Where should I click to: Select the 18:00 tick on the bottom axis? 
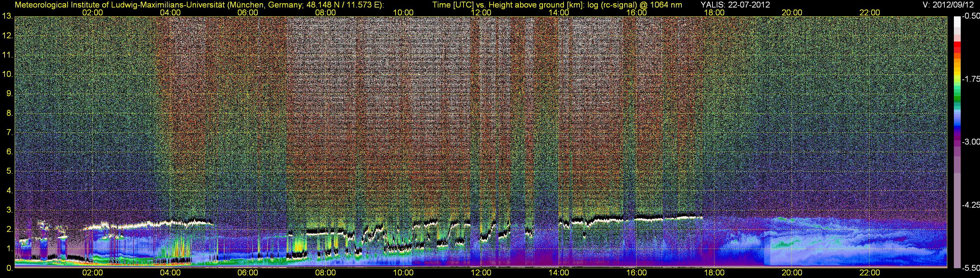(x=714, y=273)
